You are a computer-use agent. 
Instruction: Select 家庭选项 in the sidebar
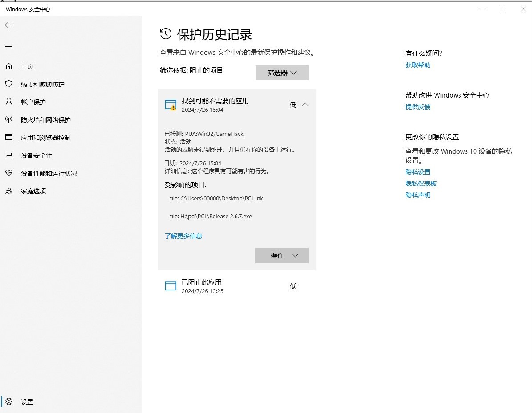click(33, 191)
